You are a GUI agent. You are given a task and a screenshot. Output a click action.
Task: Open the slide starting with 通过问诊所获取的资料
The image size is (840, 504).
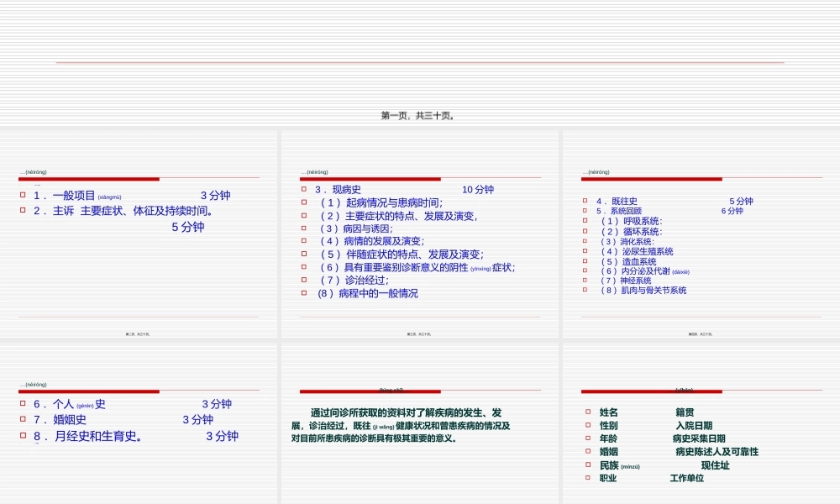pyautogui.click(x=419, y=423)
